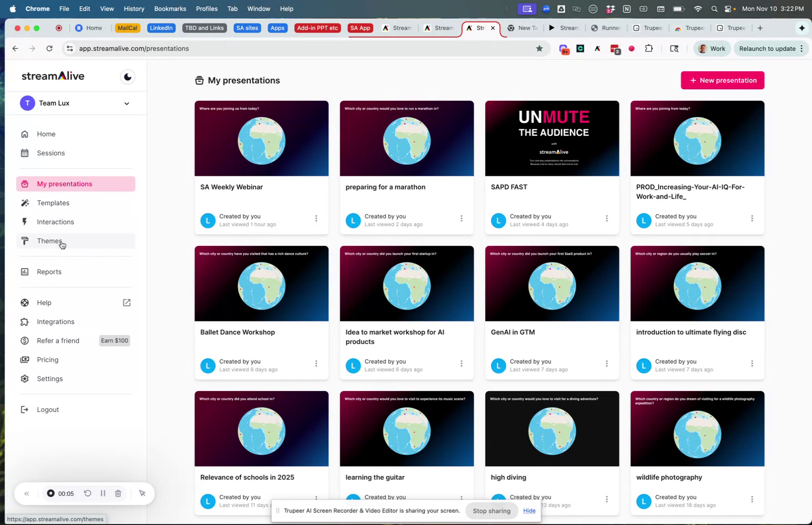Create a New presentation
This screenshot has width=812, height=525.
722,80
